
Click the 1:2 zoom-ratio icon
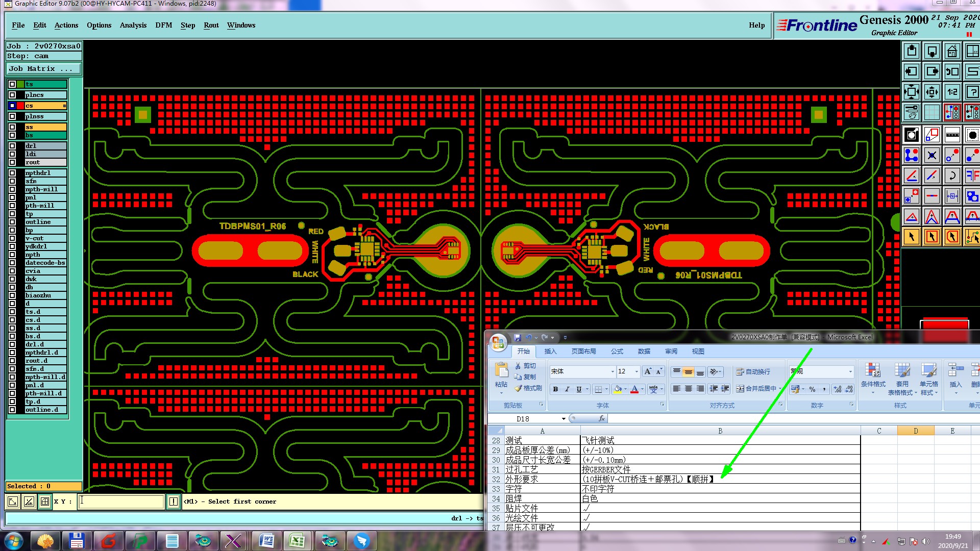pyautogui.click(x=952, y=92)
